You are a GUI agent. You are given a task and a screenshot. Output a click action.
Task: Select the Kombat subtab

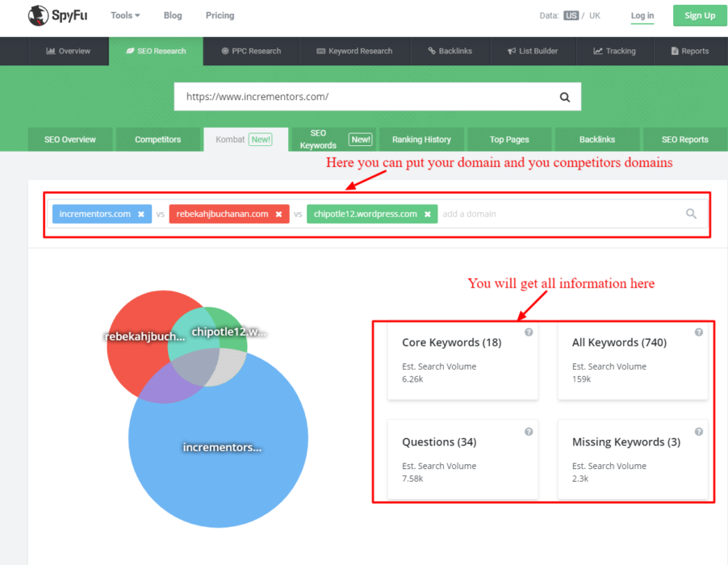(245, 140)
